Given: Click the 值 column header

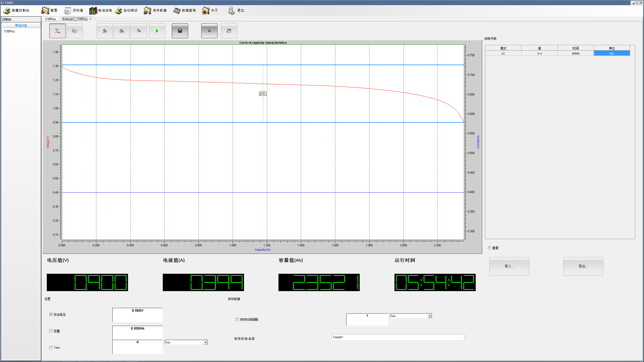Looking at the screenshot, I should pos(539,48).
